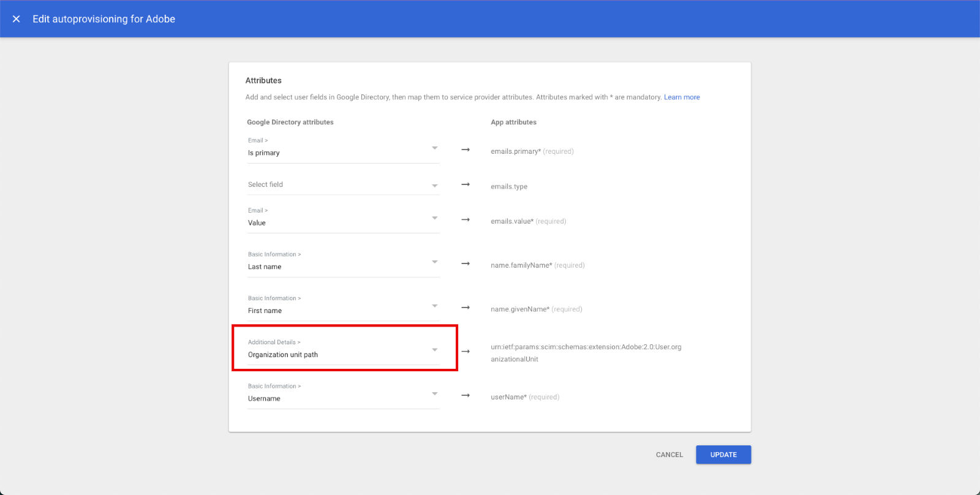The image size is (980, 495).
Task: Click the UPDATE button
Action: (x=723, y=455)
